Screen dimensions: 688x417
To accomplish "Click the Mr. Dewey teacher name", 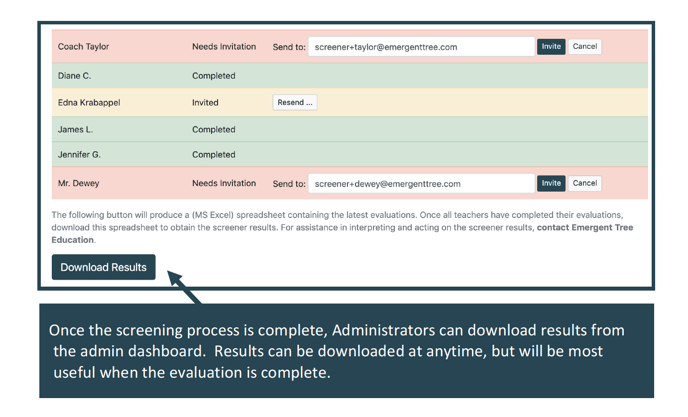I will click(x=78, y=184).
